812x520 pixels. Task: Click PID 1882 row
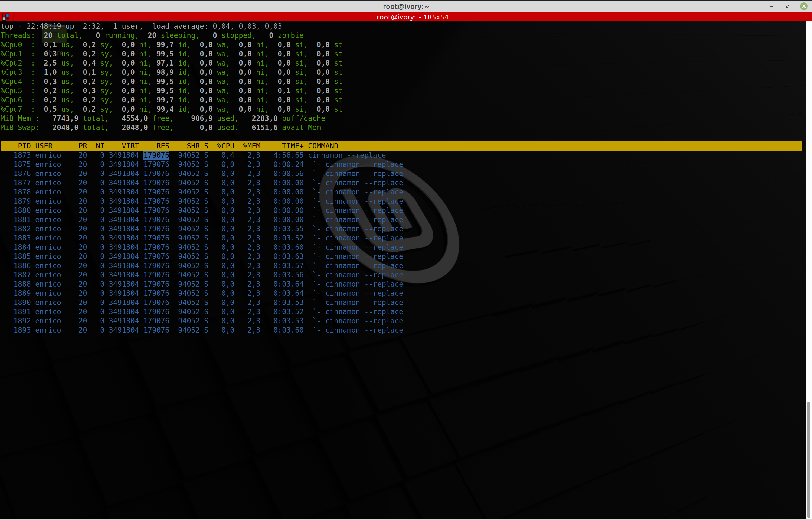[x=208, y=229]
